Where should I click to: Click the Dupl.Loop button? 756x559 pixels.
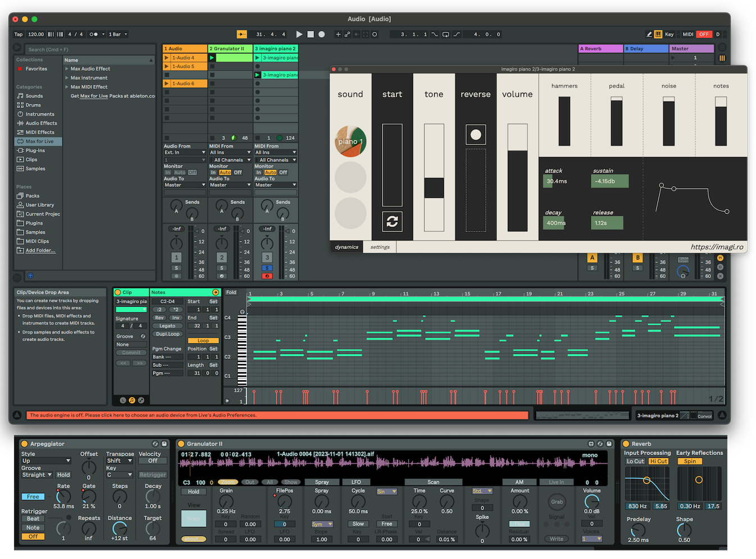coord(167,334)
